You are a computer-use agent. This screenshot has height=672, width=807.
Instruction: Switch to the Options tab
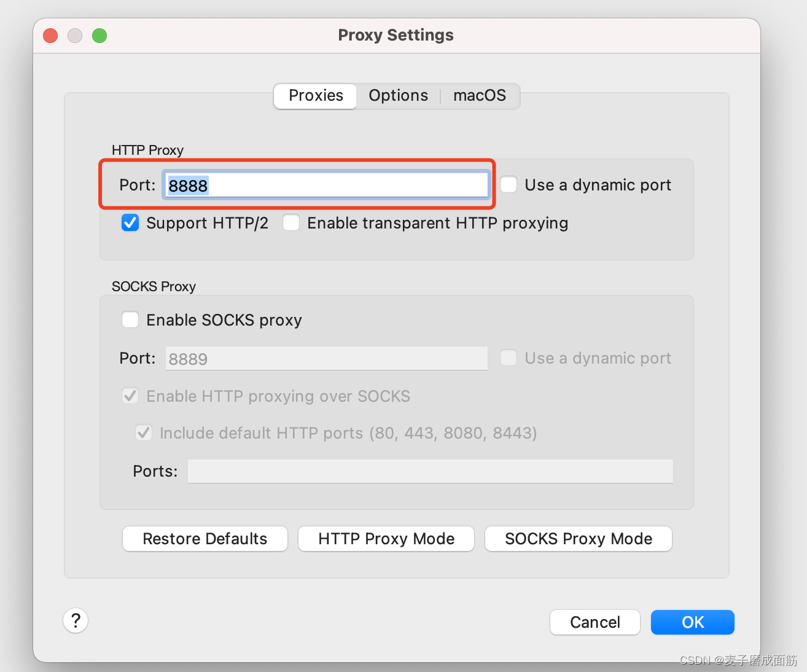coord(398,96)
